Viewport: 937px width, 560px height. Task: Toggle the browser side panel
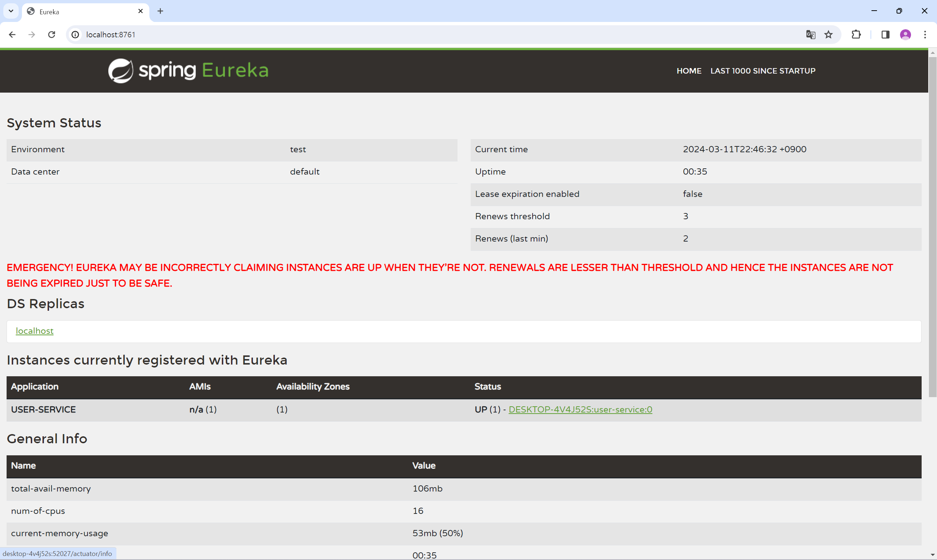click(885, 35)
